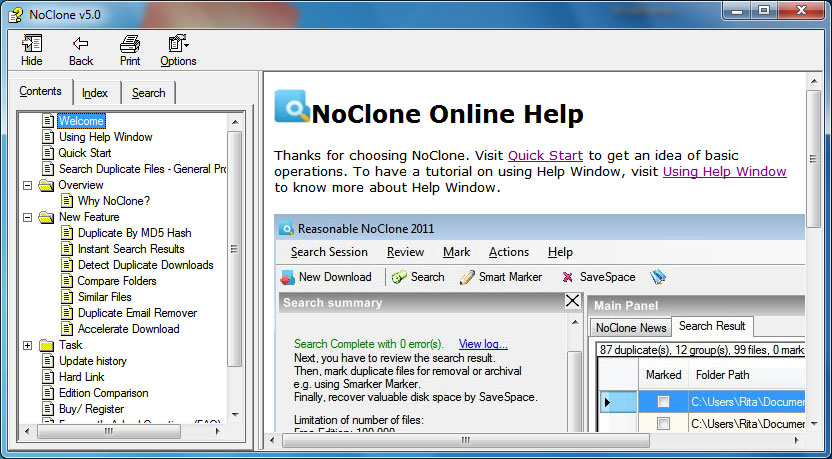Click help page horizontal scrollbar thumb
The image size is (832, 459).
[466, 440]
